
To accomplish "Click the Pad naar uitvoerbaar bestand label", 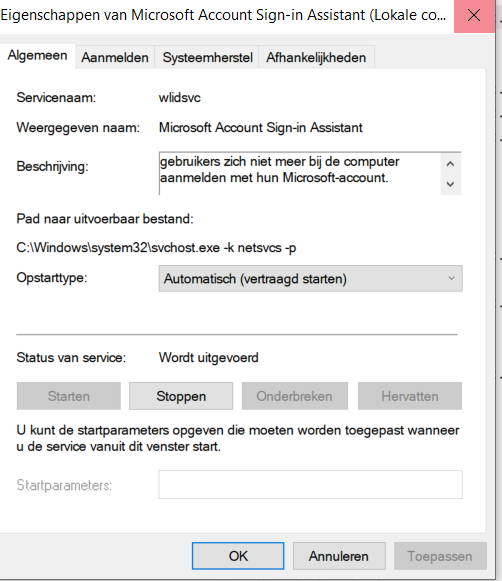I will (x=105, y=219).
